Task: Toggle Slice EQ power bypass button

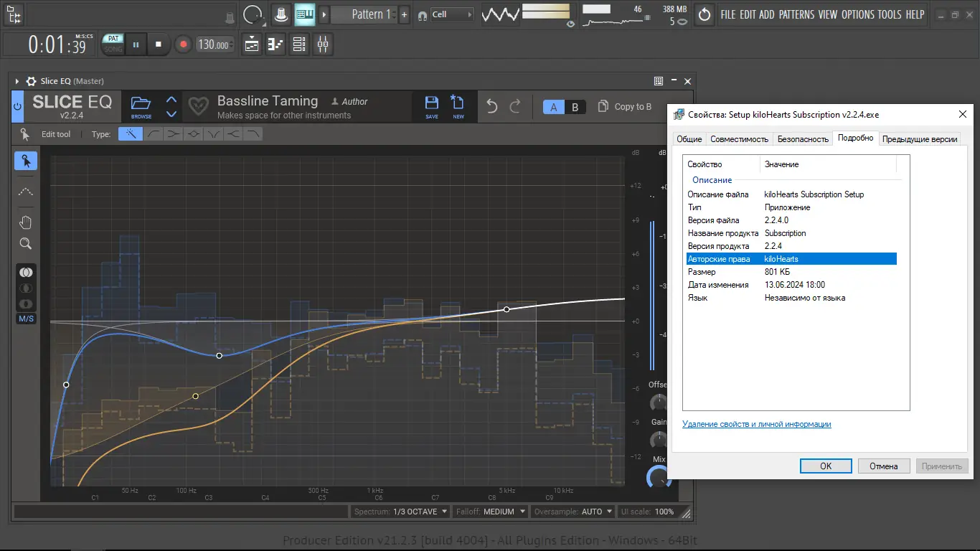Action: coord(18,106)
